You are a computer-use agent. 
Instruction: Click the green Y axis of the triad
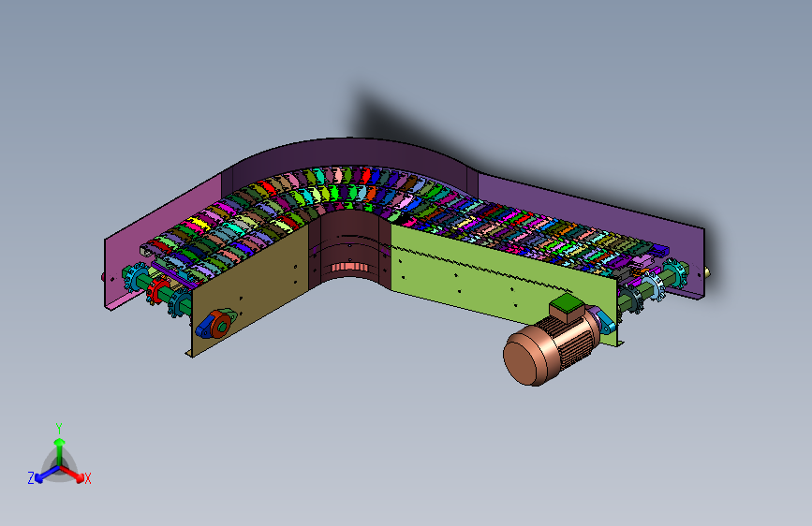(60, 451)
